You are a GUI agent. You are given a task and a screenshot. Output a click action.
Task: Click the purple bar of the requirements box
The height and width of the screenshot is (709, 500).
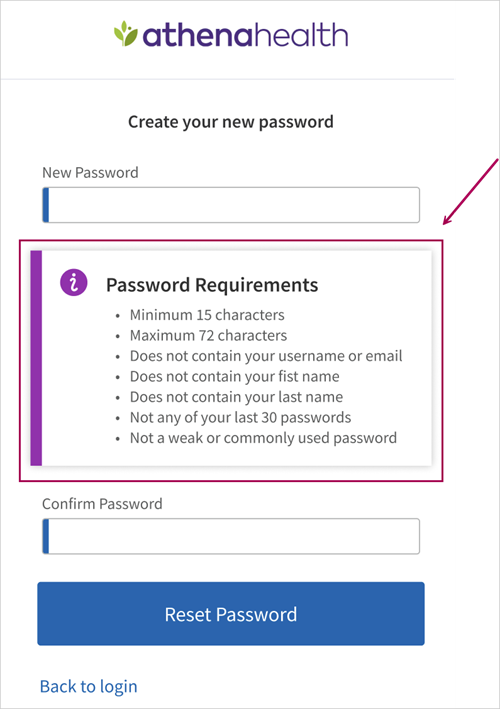tap(36, 358)
